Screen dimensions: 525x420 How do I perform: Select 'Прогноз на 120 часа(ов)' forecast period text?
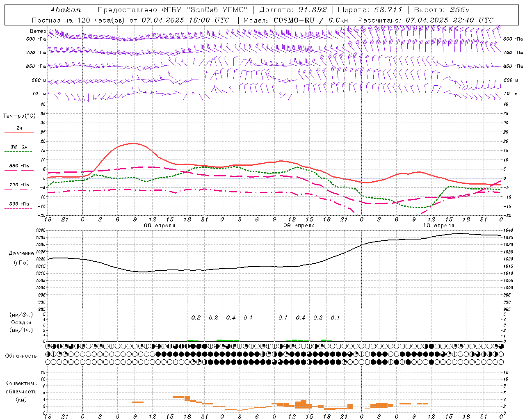pos(79,20)
